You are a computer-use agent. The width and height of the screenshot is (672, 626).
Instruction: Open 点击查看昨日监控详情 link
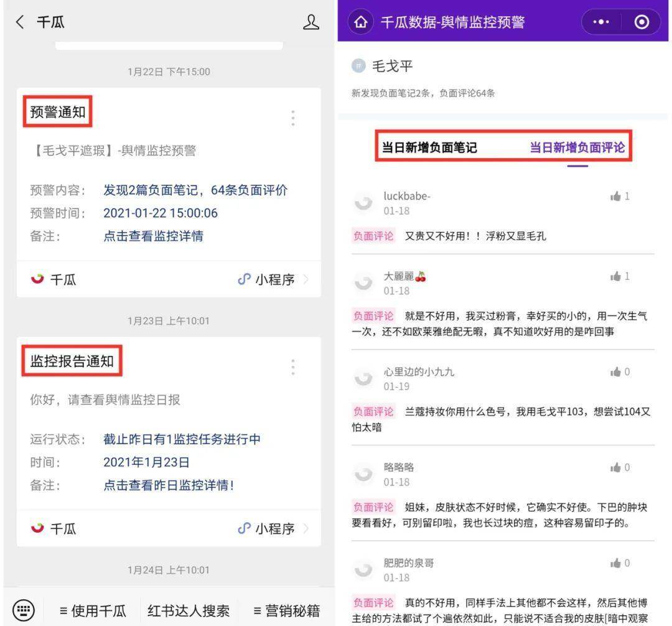coord(169,485)
